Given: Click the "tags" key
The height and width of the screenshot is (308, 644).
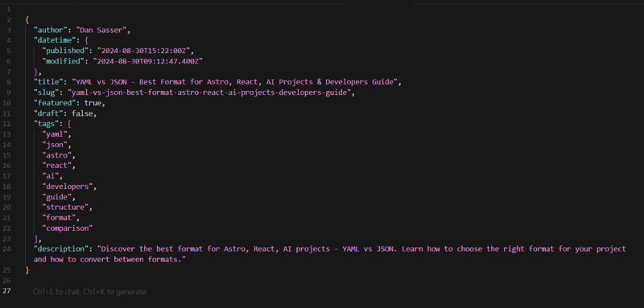Looking at the screenshot, I should pyautogui.click(x=47, y=124).
